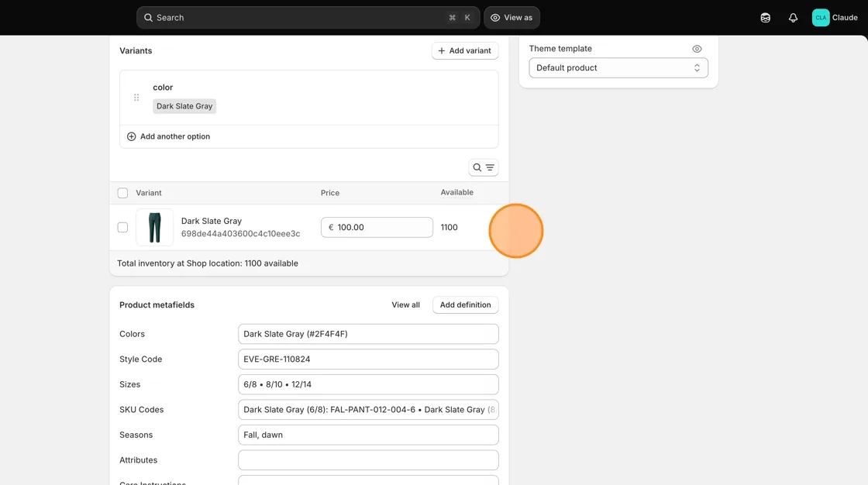
Task: Click the SKU Codes label
Action: coord(142,409)
